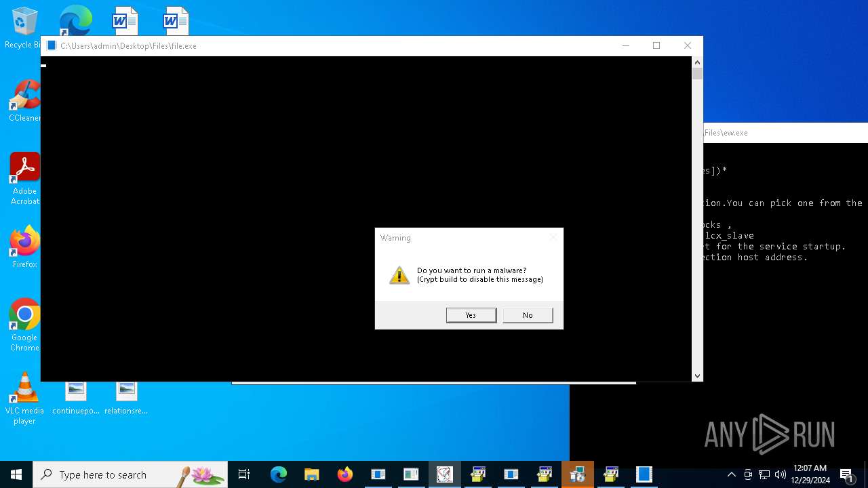The width and height of the screenshot is (868, 488).
Task: Click the console scrollbar up arrow
Action: pos(697,62)
